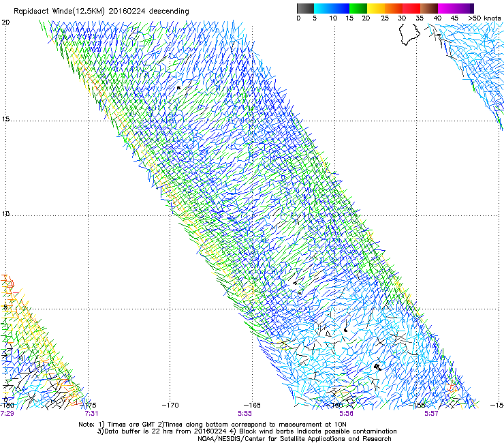
Task: Click the red 30-35 knots color band
Action: (x=411, y=8)
